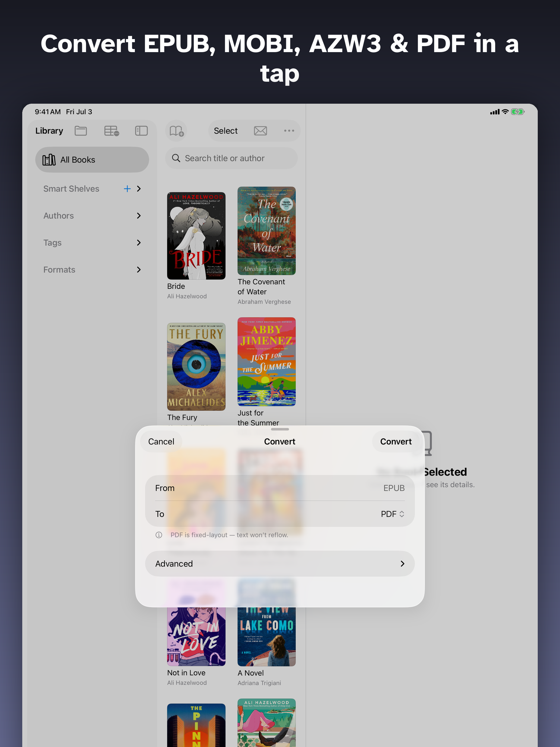Open The Covenant of Water cover
The width and height of the screenshot is (560, 747).
[266, 231]
